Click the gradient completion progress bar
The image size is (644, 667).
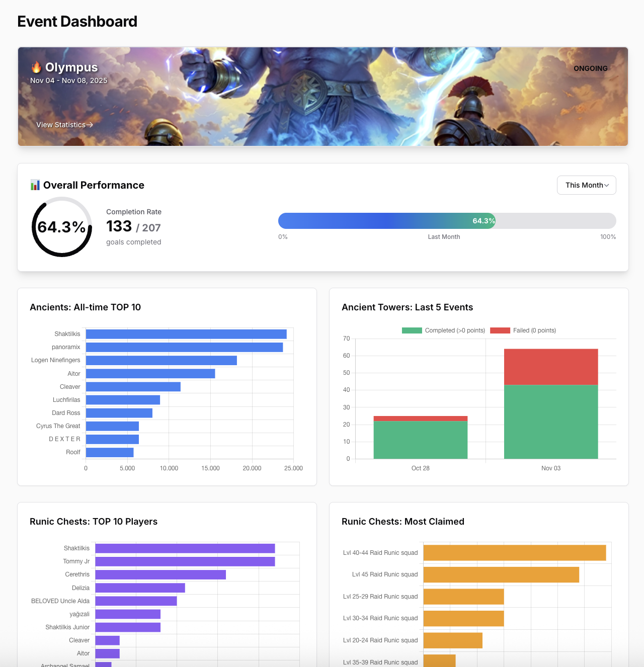(386, 221)
